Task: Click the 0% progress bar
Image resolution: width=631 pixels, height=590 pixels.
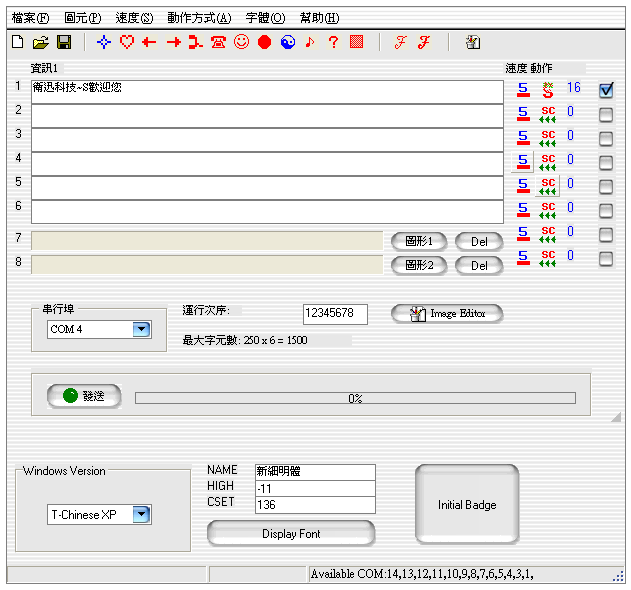Action: click(x=355, y=398)
